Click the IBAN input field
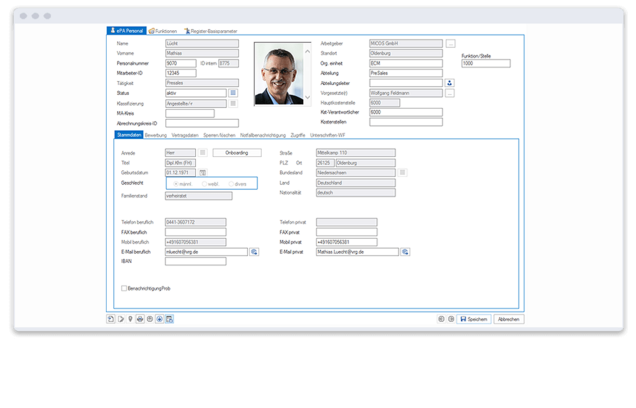 click(196, 262)
